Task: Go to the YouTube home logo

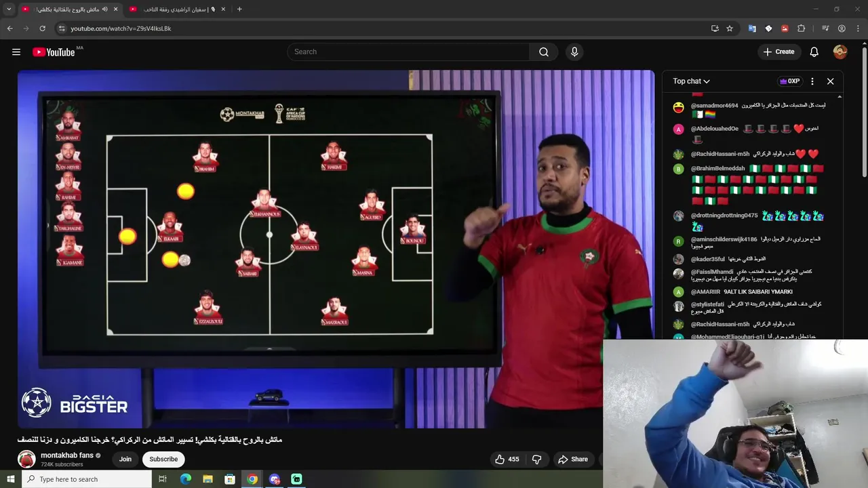Action: click(x=54, y=52)
